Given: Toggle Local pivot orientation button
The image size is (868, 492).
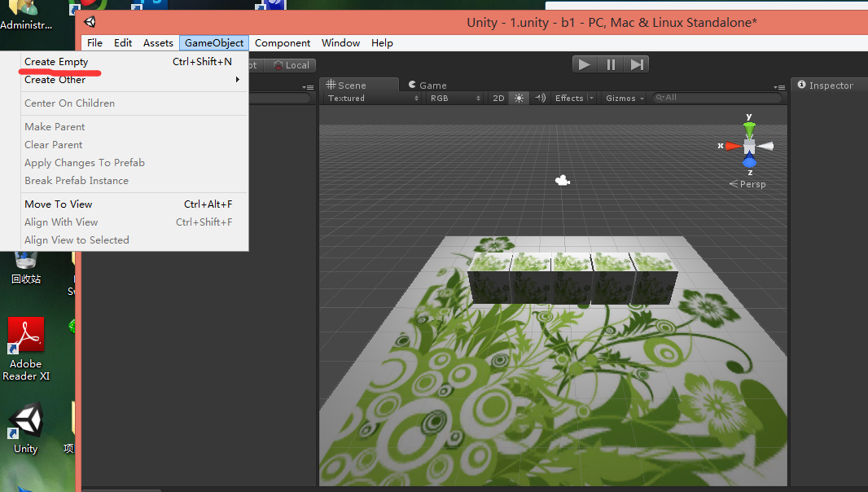Looking at the screenshot, I should (x=291, y=65).
